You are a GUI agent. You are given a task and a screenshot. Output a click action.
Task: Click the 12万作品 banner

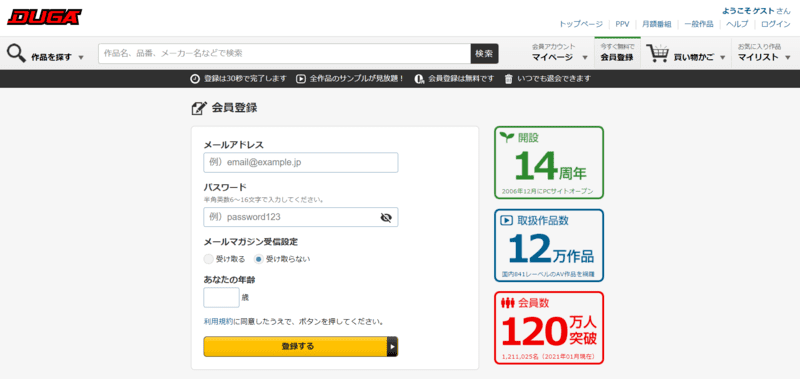548,245
